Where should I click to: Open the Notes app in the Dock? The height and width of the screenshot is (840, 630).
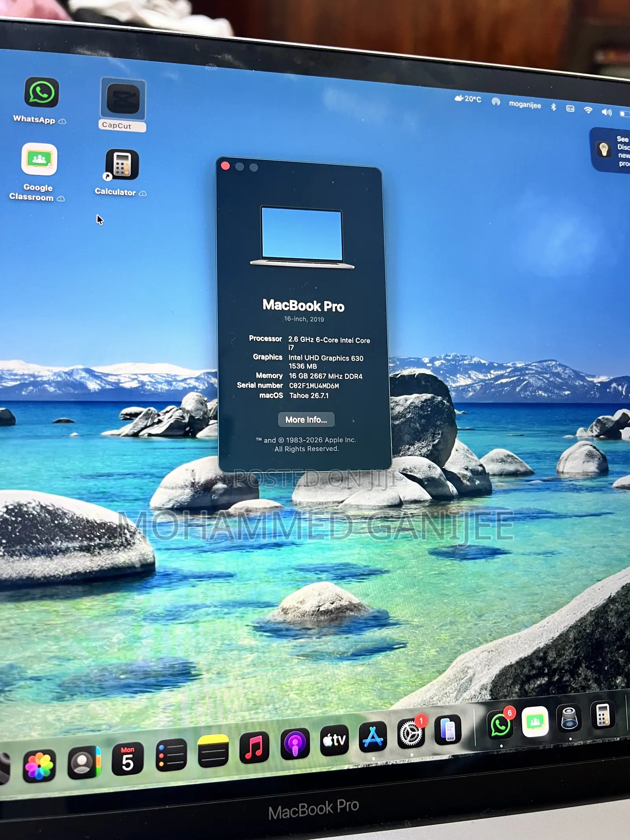(213, 751)
